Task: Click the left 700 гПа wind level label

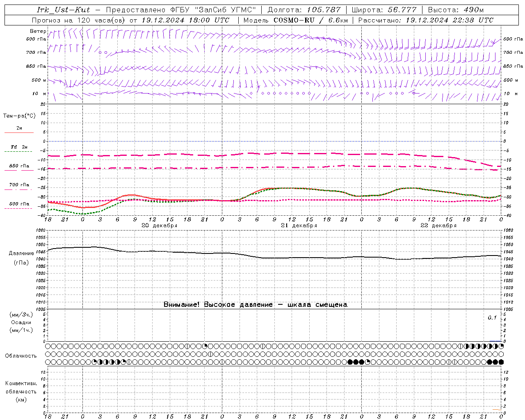Action: [36, 52]
